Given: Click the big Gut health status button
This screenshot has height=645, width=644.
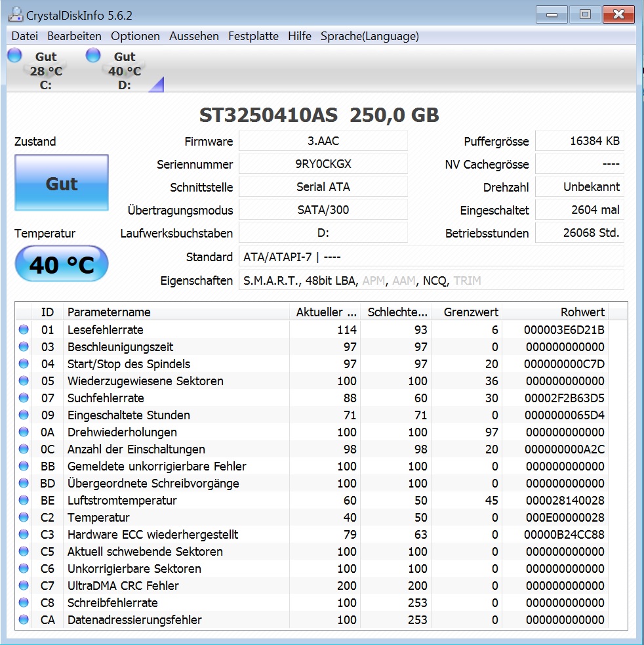Looking at the screenshot, I should pos(62,183).
